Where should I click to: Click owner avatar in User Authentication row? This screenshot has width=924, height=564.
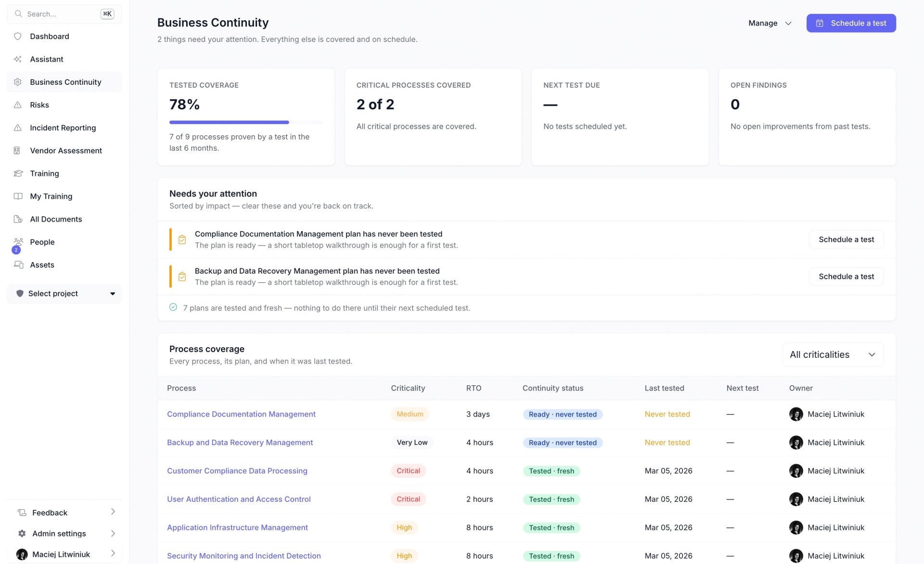[x=796, y=499]
